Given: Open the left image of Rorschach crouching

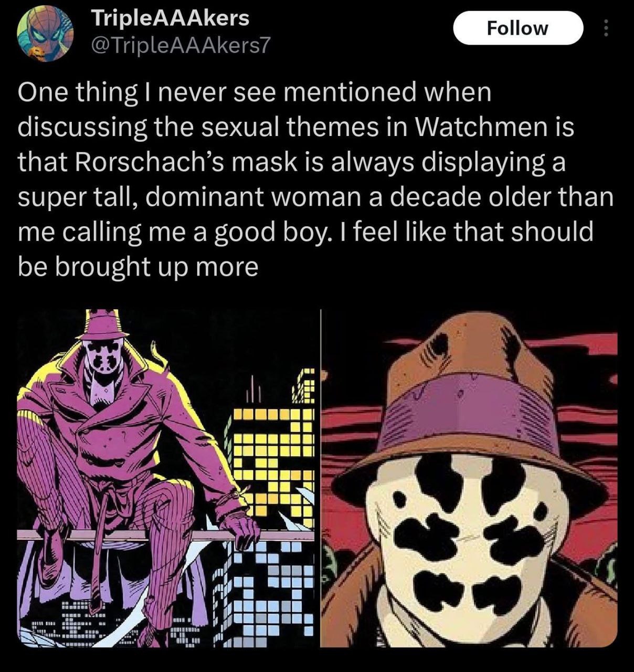Looking at the screenshot, I should [x=166, y=478].
